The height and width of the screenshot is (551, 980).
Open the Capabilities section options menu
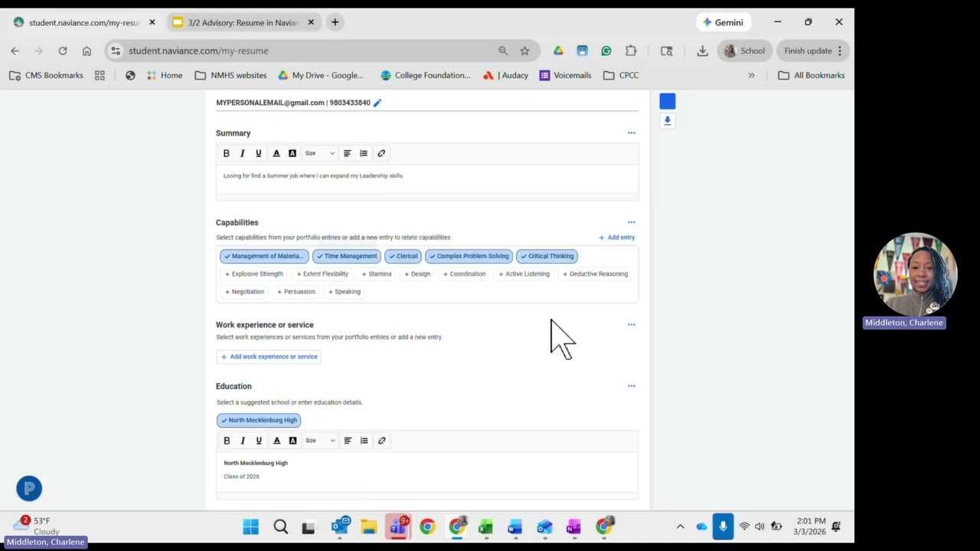632,223
